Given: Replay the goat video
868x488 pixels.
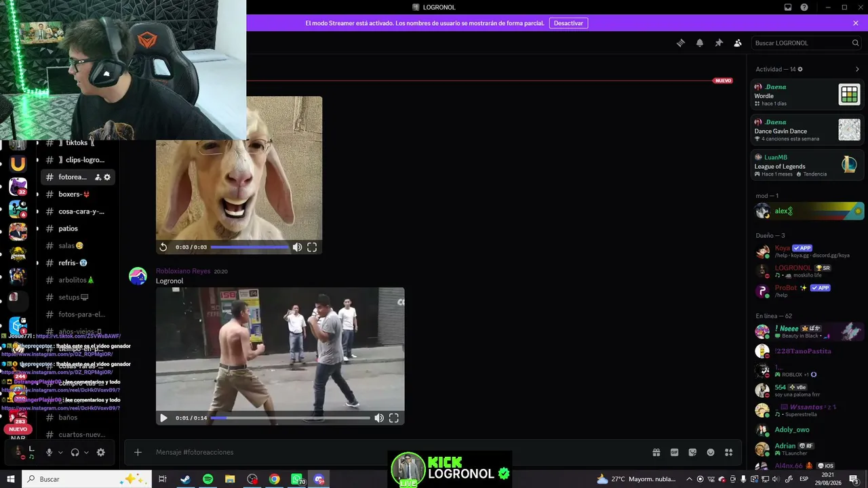Looking at the screenshot, I should coord(163,247).
